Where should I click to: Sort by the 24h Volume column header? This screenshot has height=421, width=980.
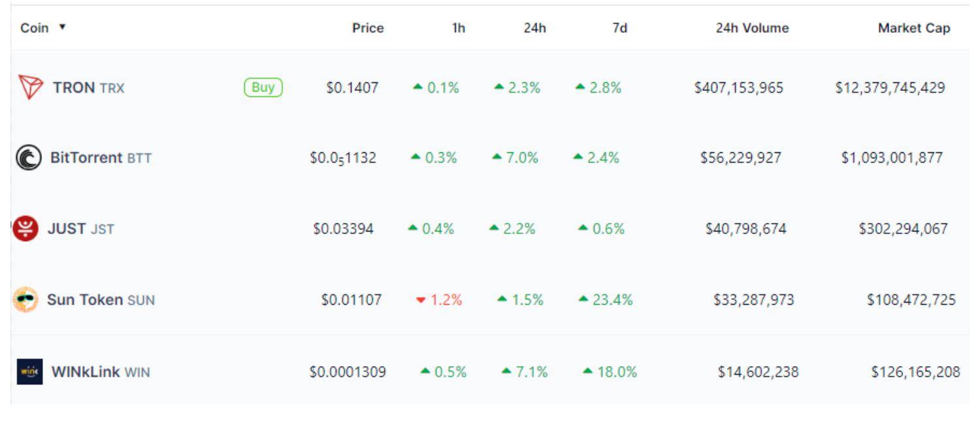pyautogui.click(x=752, y=28)
